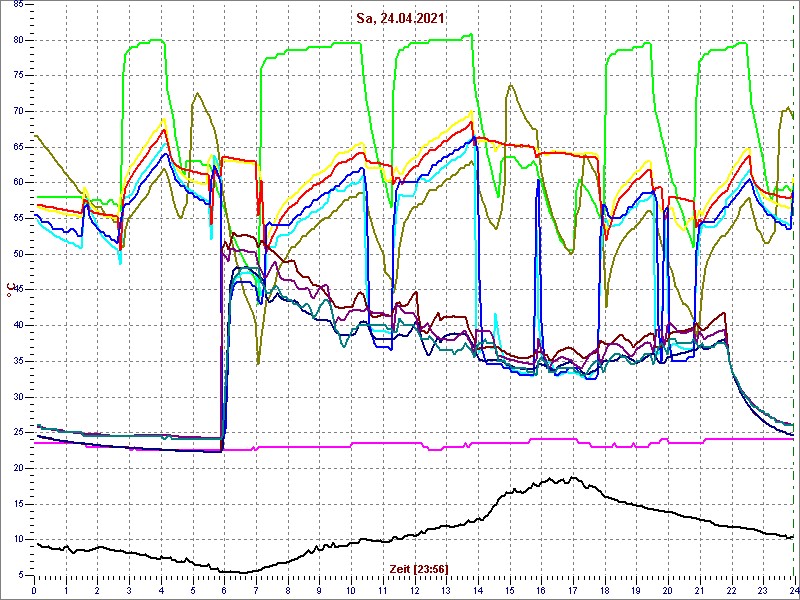Select the 25 tick label on temperature axis

point(18,433)
